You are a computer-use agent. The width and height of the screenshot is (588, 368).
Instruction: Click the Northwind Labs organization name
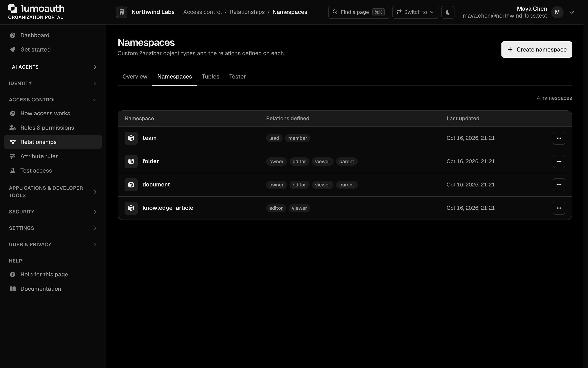[x=153, y=12]
